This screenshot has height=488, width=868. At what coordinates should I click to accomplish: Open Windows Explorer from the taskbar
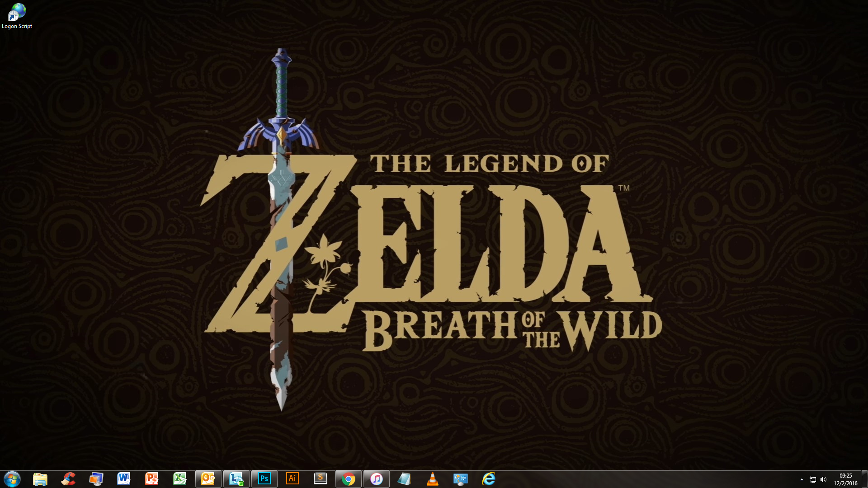click(40, 479)
